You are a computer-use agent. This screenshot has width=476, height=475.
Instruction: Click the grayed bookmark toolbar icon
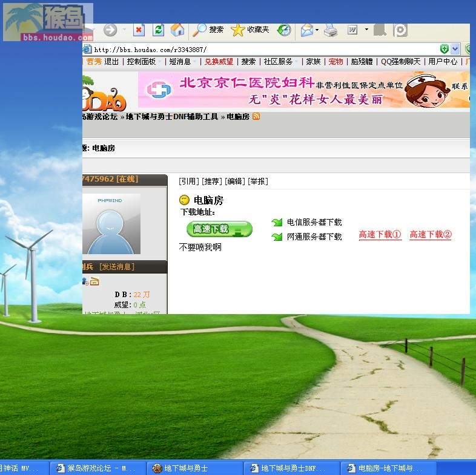coord(380,30)
